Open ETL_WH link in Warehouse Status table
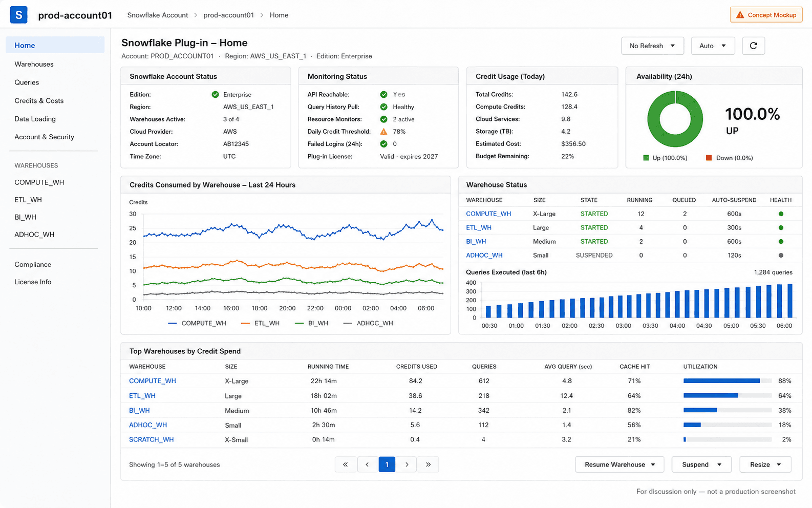The height and width of the screenshot is (508, 812). (479, 227)
